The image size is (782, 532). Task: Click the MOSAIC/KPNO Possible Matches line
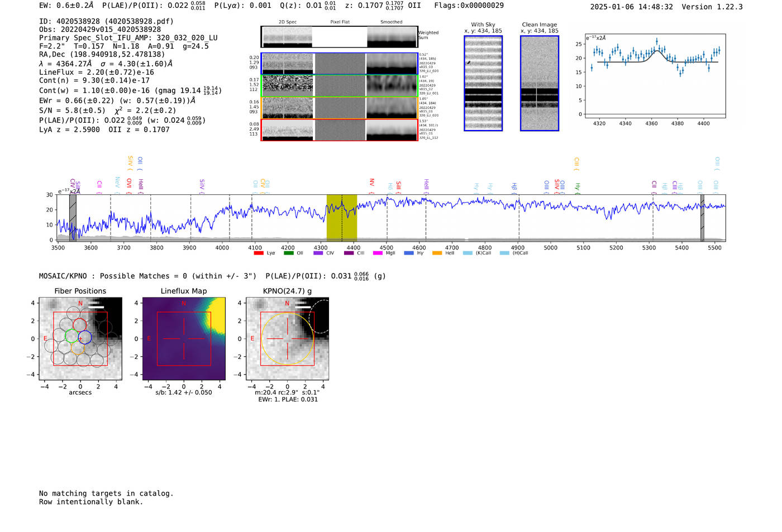212,276
